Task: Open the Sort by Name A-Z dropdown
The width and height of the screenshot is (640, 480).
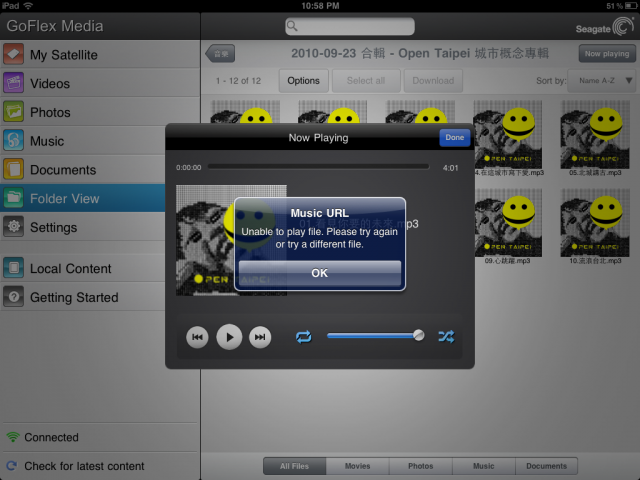Action: point(602,81)
